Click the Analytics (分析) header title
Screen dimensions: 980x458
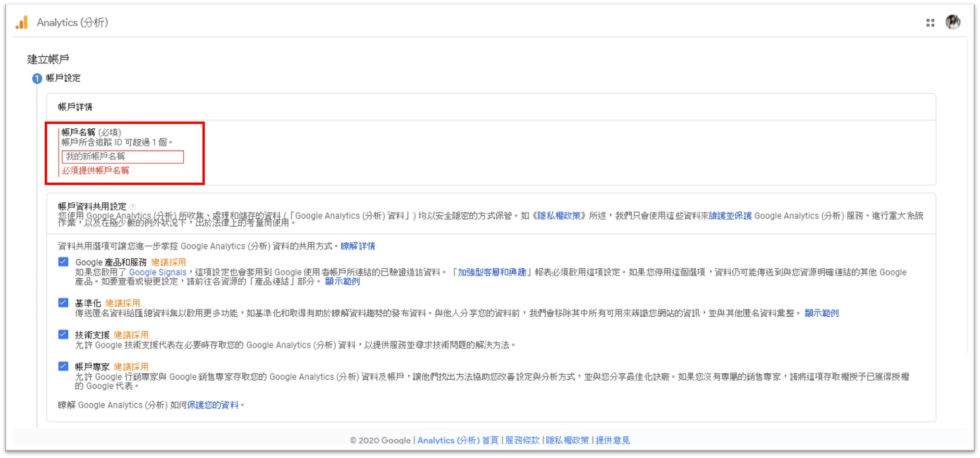click(73, 23)
